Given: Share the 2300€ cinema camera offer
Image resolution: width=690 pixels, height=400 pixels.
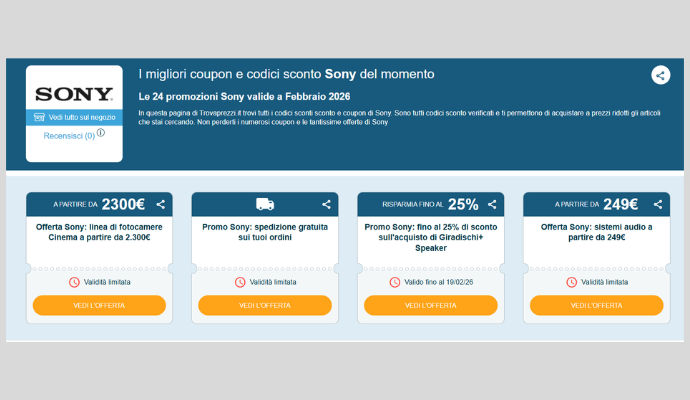Looking at the screenshot, I should (x=161, y=204).
